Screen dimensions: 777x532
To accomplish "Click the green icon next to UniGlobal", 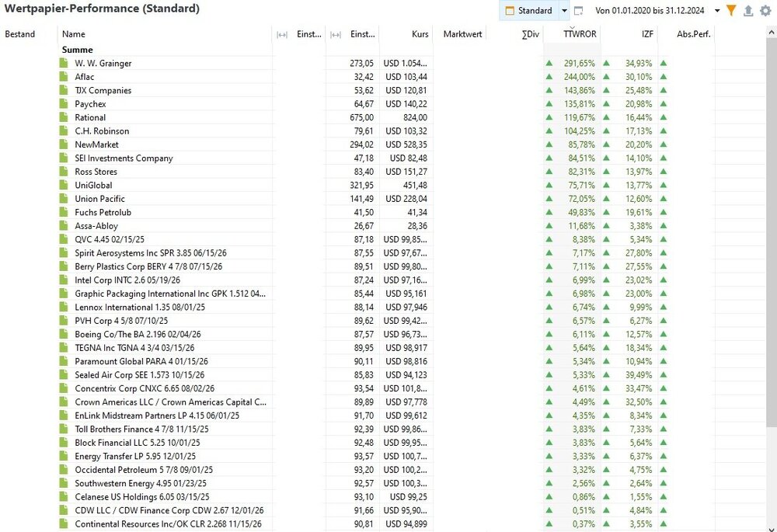I will click(x=64, y=185).
